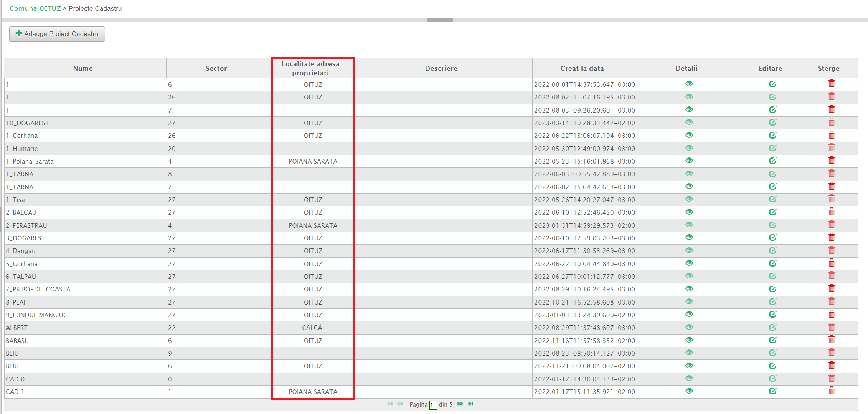Sort by Sector column header
This screenshot has width=868, height=414.
pos(216,68)
